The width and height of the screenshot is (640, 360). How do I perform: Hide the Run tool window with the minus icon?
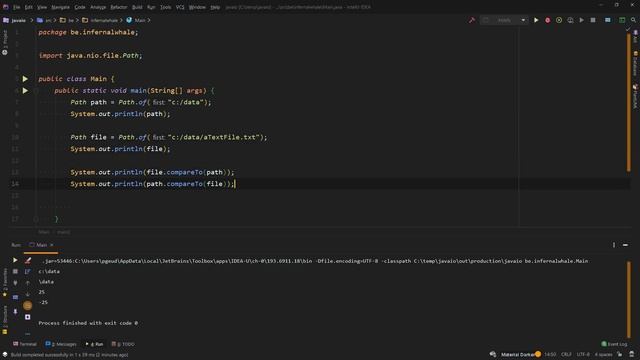[x=625, y=245]
